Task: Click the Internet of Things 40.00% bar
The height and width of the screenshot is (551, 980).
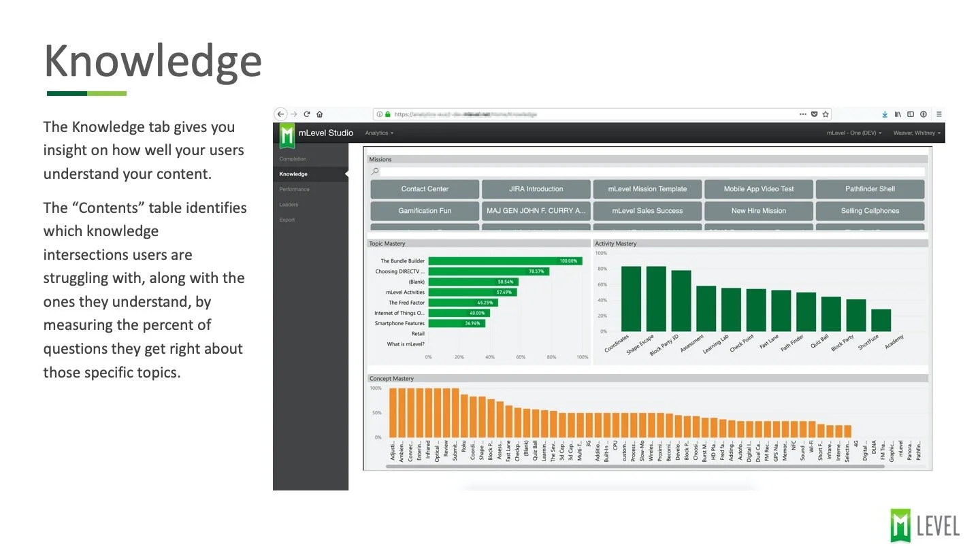Action: point(459,313)
